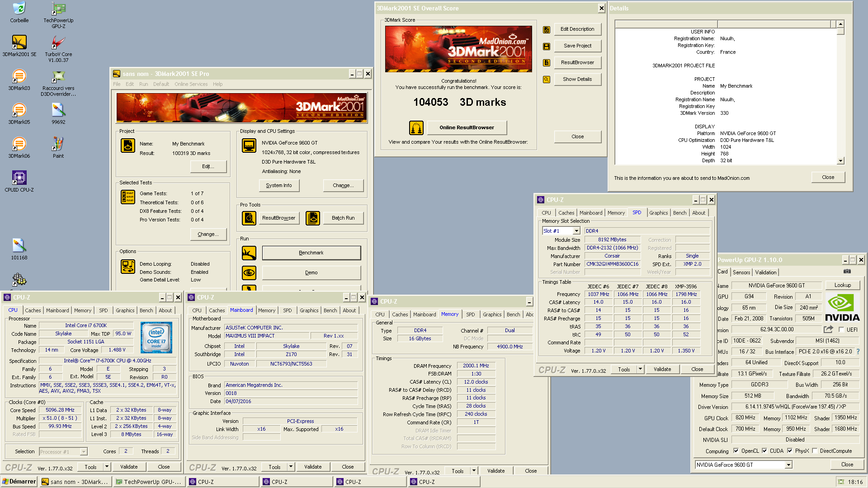Click Change... button in Display settings
This screenshot has height=488, width=868.
(x=343, y=186)
